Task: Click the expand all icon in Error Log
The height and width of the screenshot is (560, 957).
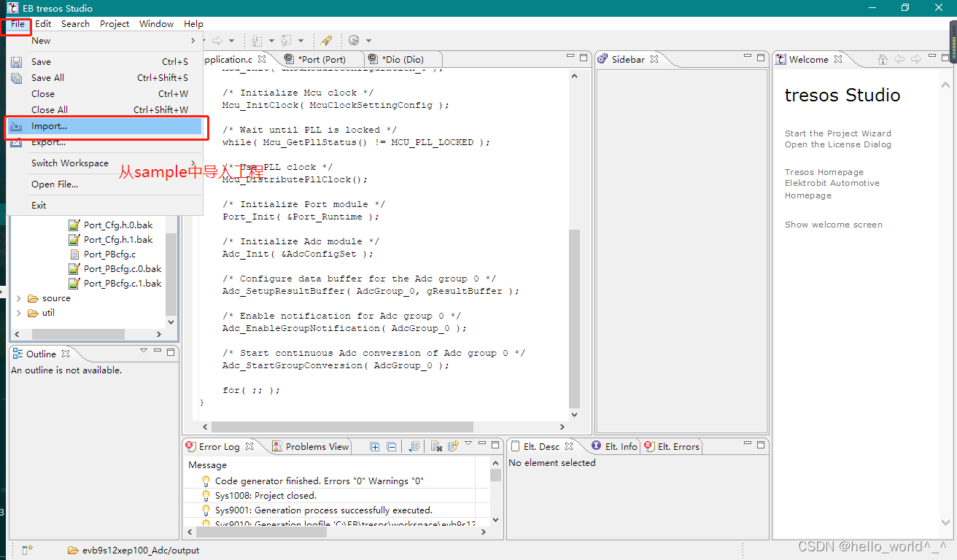Action: 375,446
